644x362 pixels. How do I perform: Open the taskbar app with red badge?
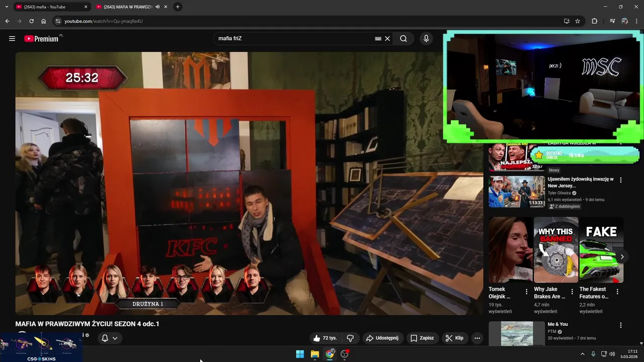pos(345,354)
